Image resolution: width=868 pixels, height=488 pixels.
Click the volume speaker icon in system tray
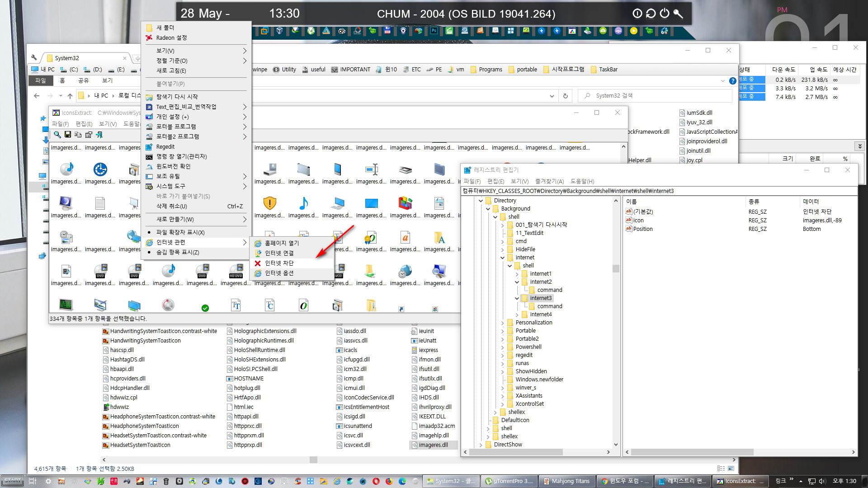(x=822, y=481)
